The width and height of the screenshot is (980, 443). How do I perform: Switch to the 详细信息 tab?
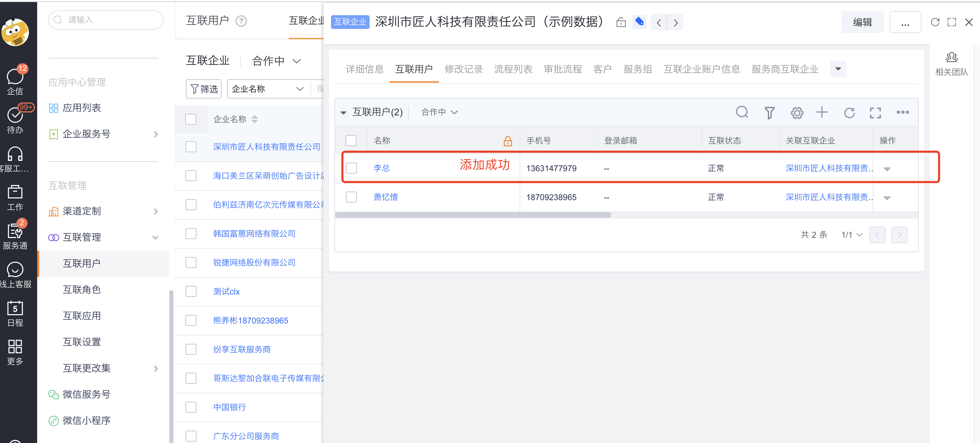click(x=364, y=69)
